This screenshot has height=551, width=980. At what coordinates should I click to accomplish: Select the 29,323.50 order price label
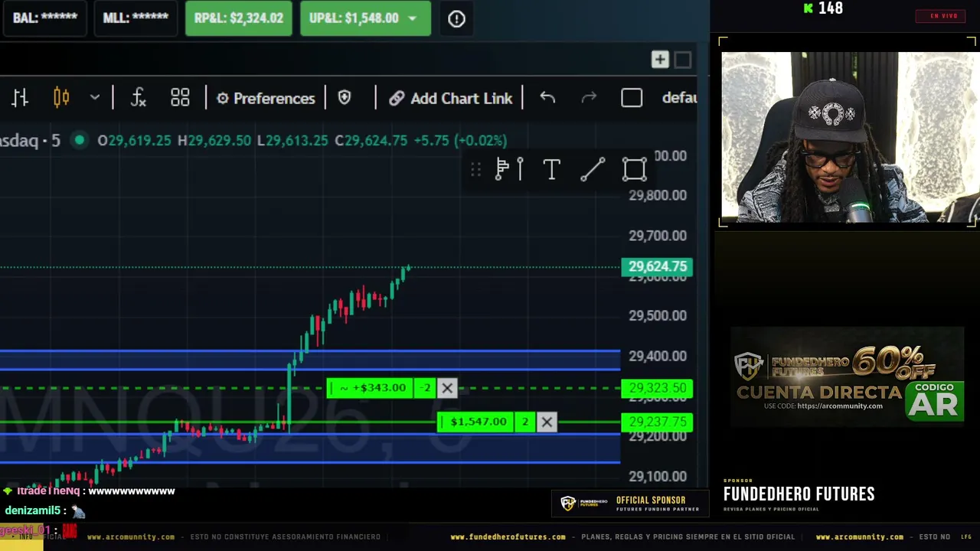[658, 388]
